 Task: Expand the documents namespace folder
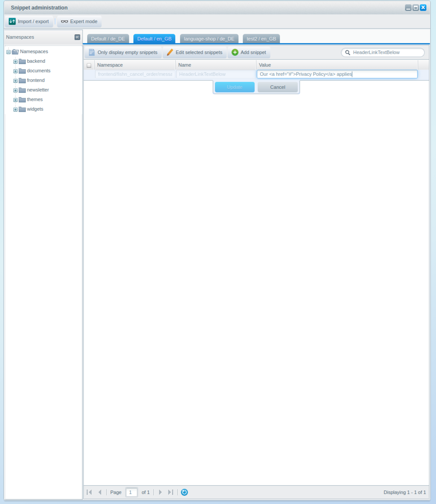click(x=15, y=71)
